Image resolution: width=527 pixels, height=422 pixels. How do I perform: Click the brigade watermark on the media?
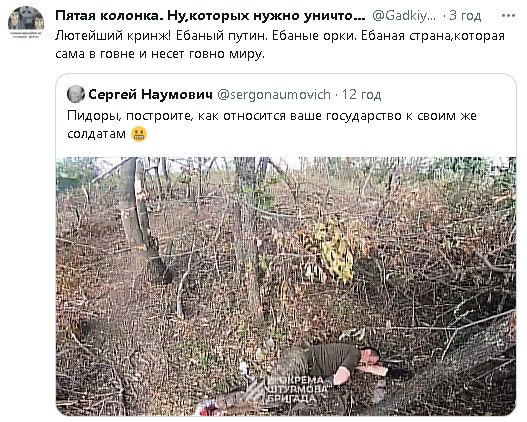(x=297, y=390)
